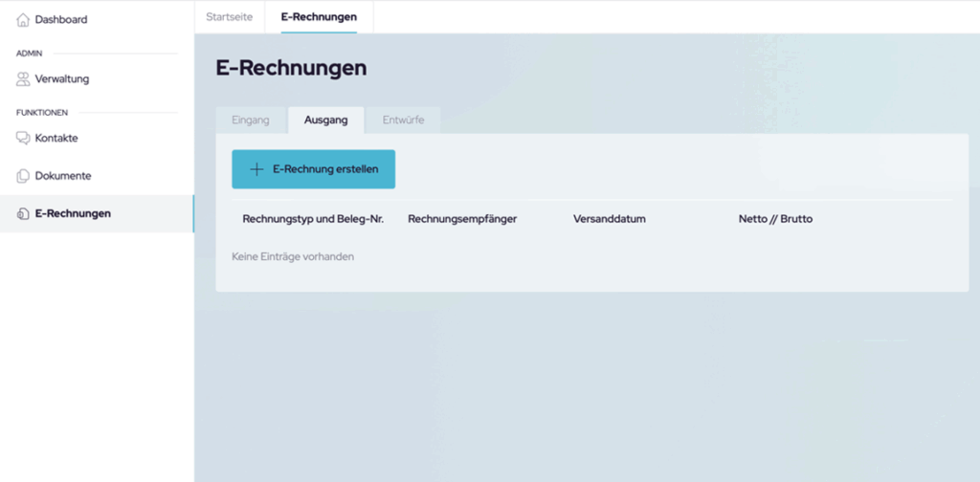This screenshot has width=980, height=482.
Task: Click the Verwaltung people icon
Action: point(23,79)
